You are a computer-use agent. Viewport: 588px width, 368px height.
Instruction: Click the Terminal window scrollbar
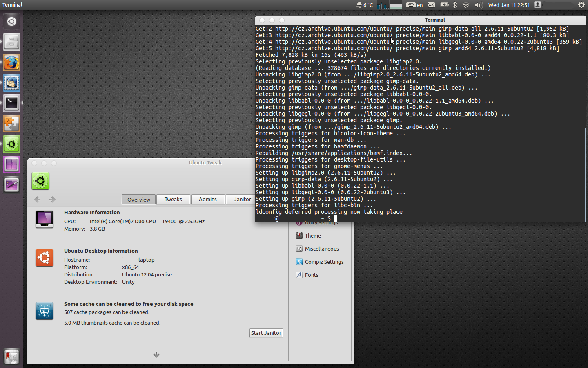[585, 175]
